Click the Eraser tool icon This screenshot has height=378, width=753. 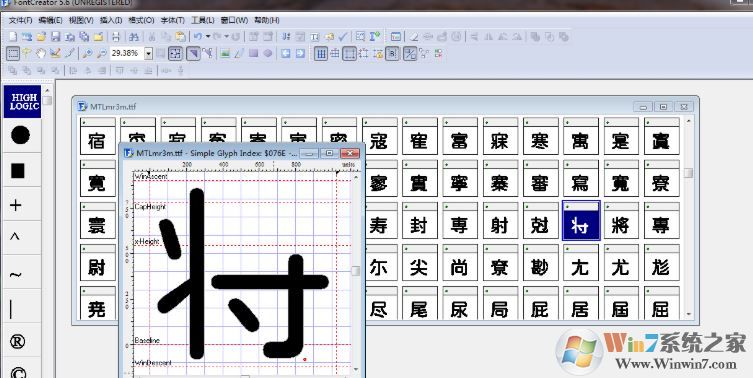coord(413,37)
